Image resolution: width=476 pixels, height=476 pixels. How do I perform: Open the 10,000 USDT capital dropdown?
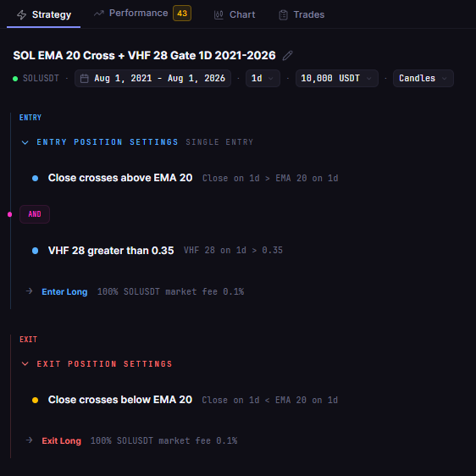pos(336,78)
